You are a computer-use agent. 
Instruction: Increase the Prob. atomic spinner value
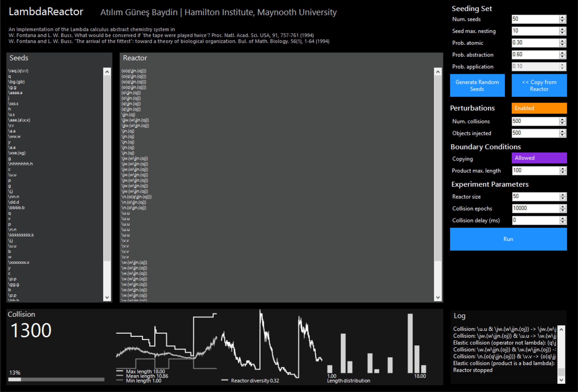562,41
